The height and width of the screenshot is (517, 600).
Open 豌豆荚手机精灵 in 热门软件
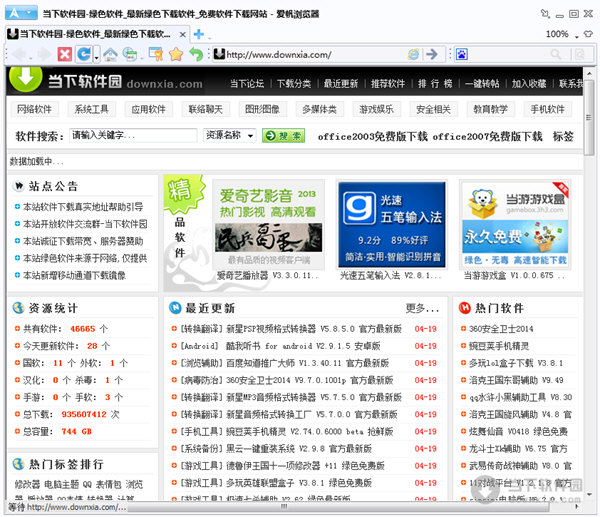point(499,346)
